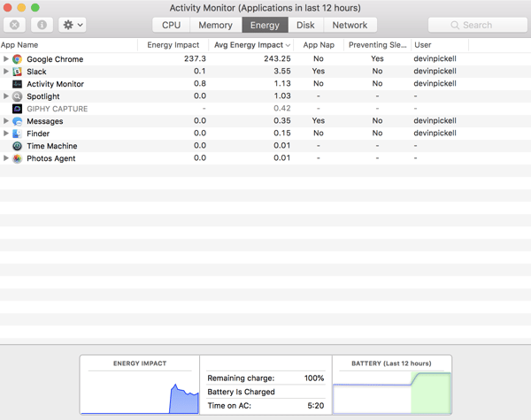Sort by App Name column header

[69, 45]
